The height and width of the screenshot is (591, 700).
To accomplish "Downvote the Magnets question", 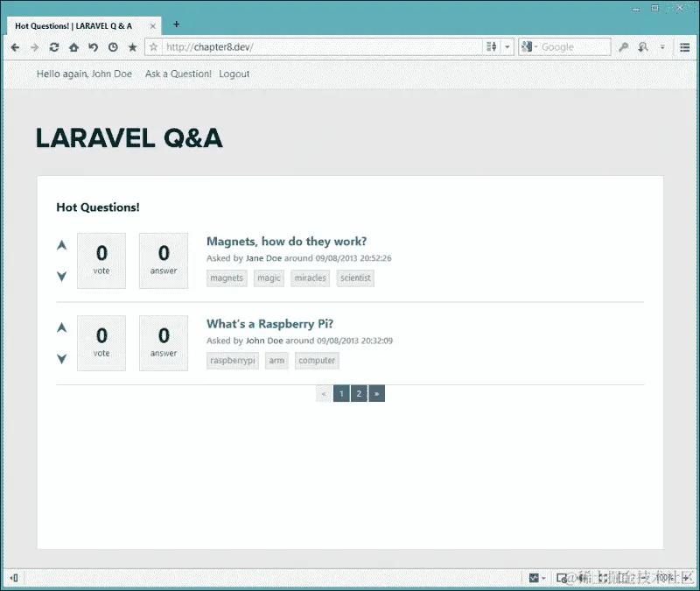I will tap(62, 276).
